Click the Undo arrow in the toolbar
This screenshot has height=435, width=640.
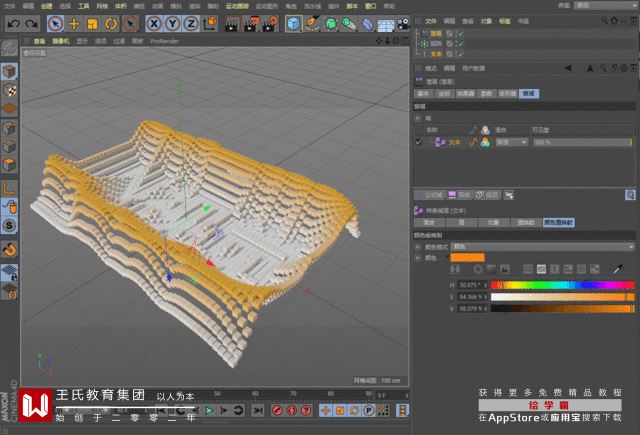(13, 24)
